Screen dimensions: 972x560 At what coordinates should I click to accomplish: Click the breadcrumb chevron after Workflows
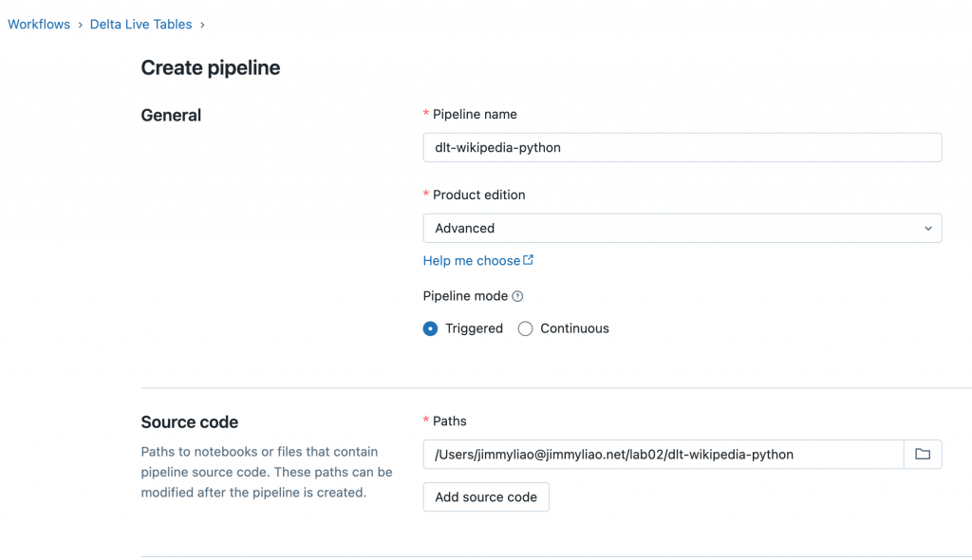pyautogui.click(x=80, y=25)
